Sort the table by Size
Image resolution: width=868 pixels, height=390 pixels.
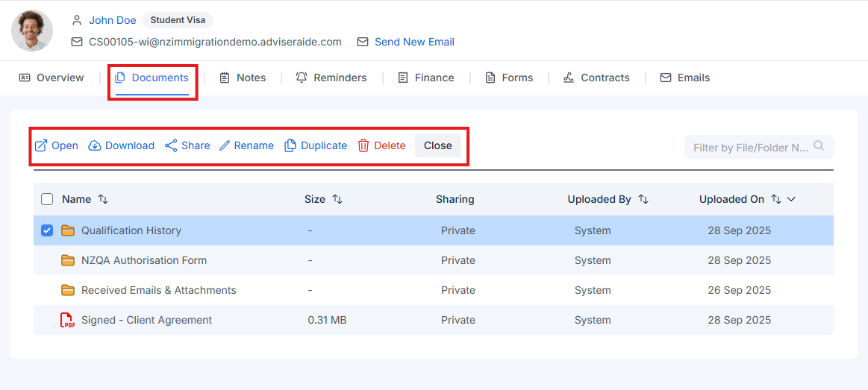[x=337, y=199]
